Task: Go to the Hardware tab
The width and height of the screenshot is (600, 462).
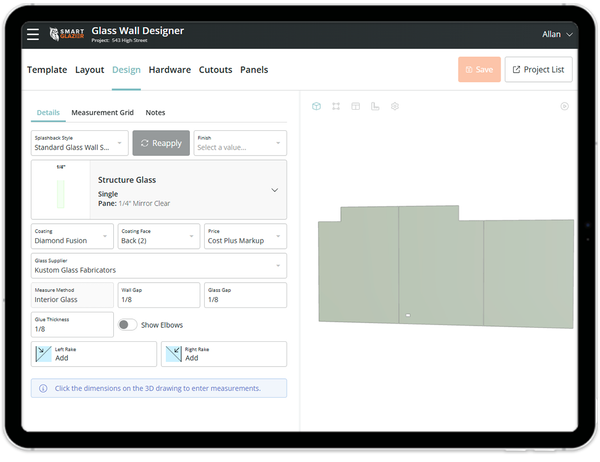Action: (x=170, y=70)
